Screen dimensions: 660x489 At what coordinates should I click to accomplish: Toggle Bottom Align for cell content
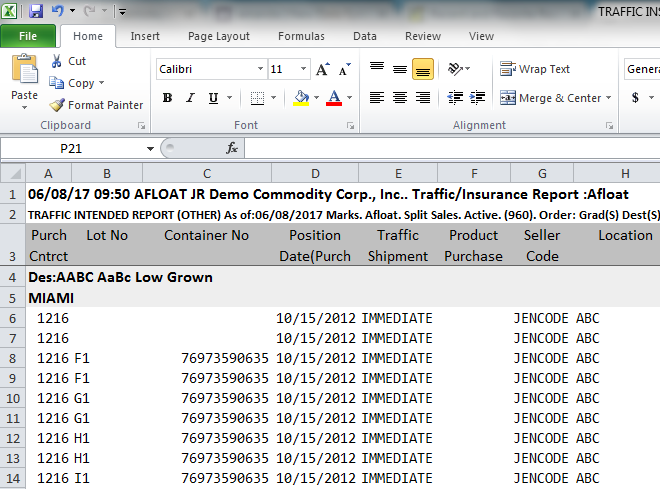click(423, 69)
